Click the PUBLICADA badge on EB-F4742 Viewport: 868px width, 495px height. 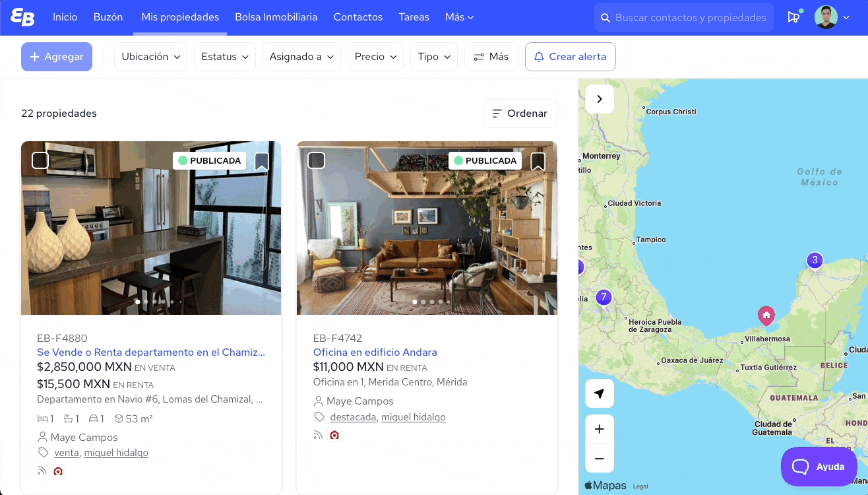coord(485,160)
